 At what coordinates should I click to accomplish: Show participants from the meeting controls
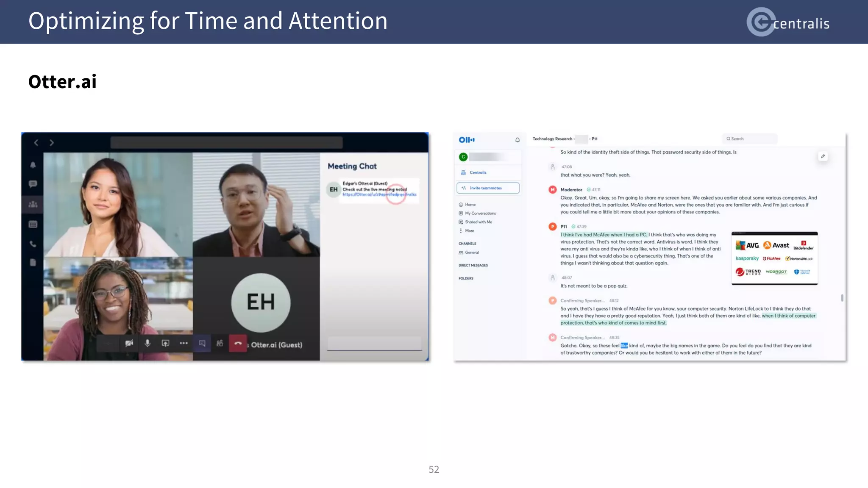220,343
